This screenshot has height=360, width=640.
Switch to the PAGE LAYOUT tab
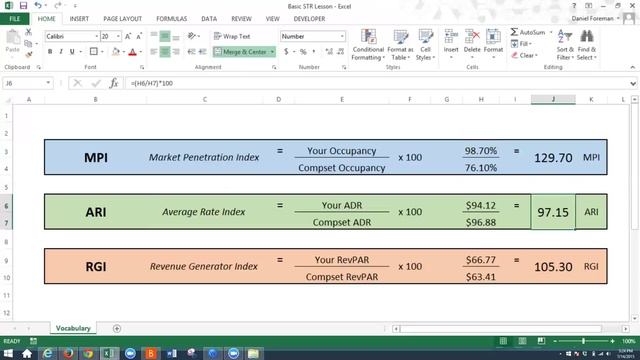[122, 19]
